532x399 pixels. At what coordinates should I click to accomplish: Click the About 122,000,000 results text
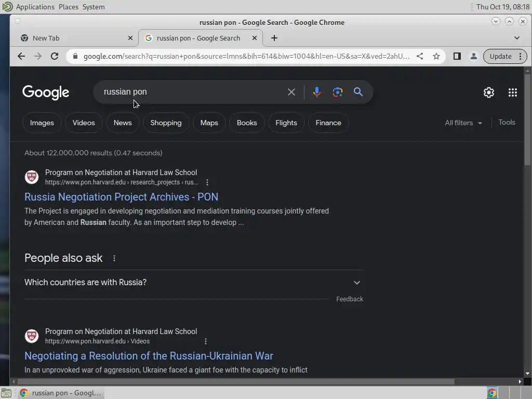(94, 153)
